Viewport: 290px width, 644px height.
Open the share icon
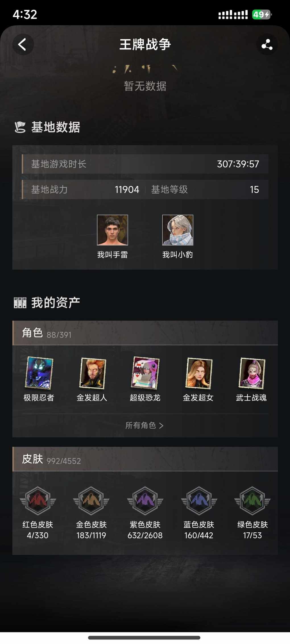pos(267,44)
